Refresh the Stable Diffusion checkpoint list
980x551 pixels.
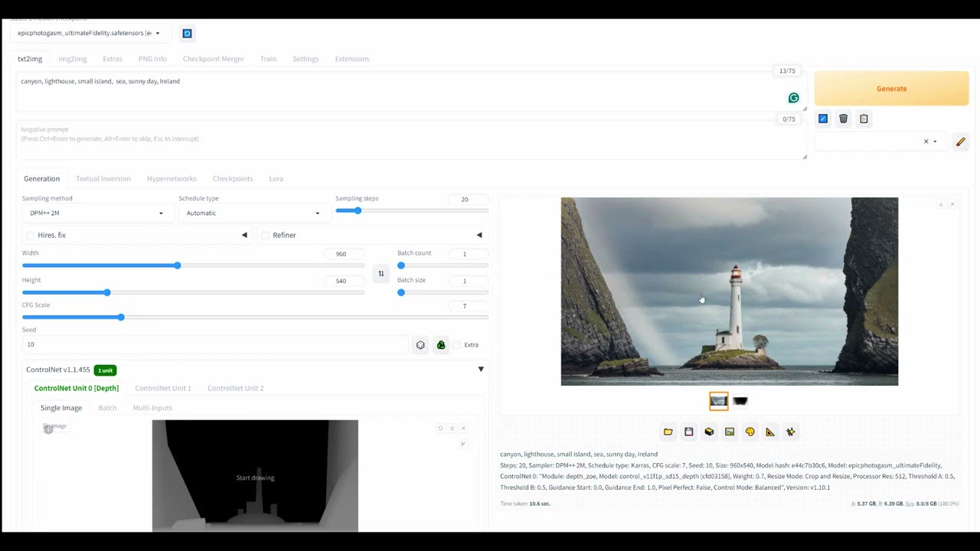187,33
